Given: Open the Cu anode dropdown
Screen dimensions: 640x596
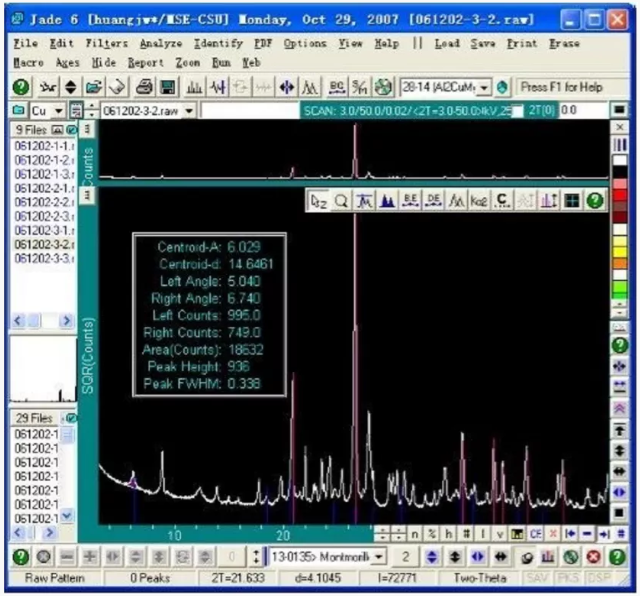Looking at the screenshot, I should tap(59, 111).
